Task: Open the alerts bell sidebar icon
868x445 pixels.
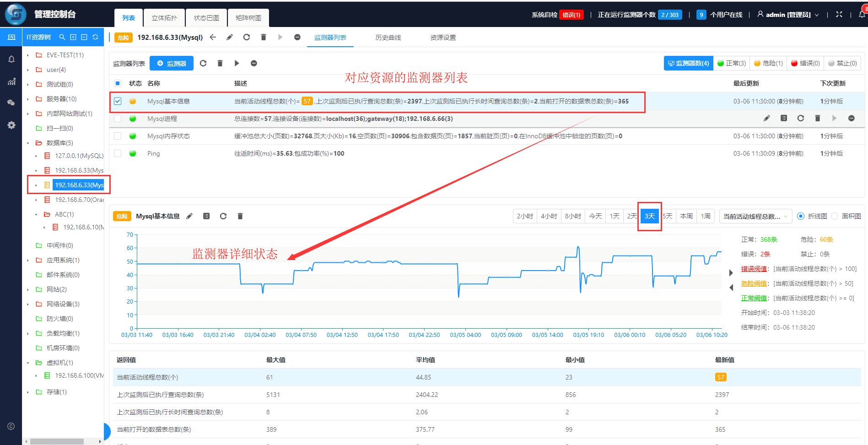Action: (x=11, y=59)
